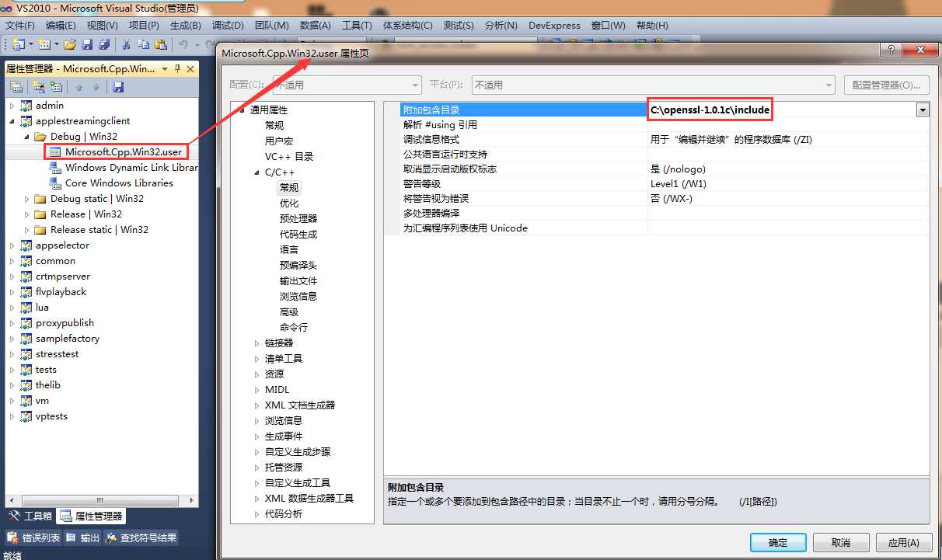Click Save icon in Property Manager toolbar
942x560 pixels.
tap(118, 87)
